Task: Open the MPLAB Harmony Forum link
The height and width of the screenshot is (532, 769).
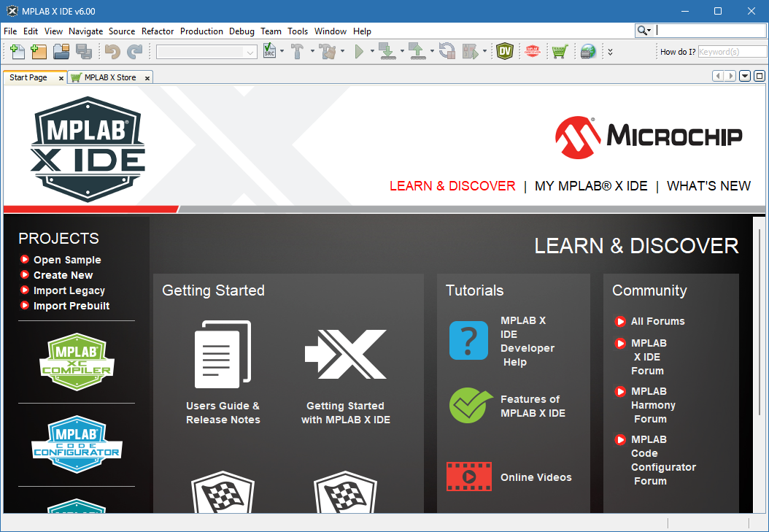Action: tap(645, 405)
